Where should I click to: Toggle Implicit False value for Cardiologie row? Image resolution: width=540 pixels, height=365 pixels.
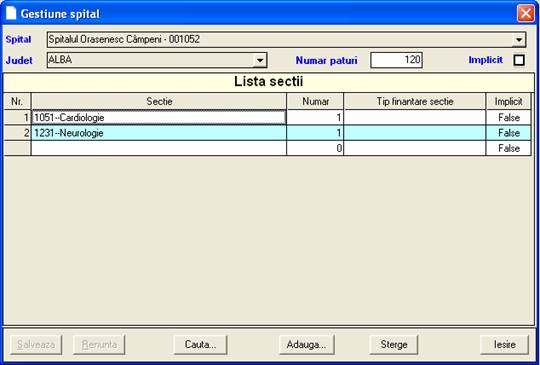(508, 118)
